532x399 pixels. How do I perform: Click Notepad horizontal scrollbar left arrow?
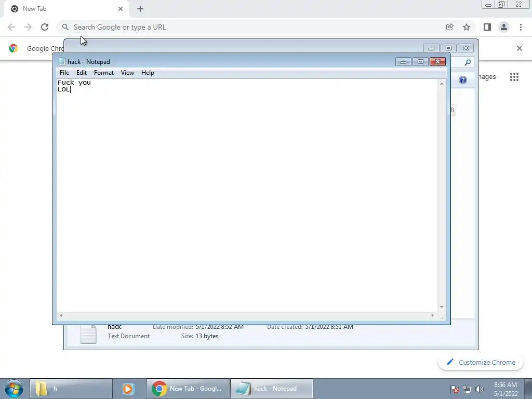click(x=61, y=315)
